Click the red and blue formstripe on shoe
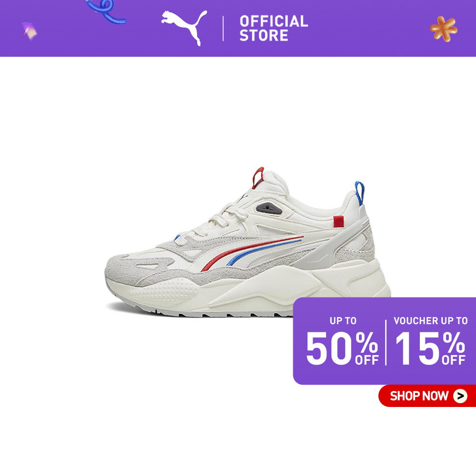The width and height of the screenshot is (476, 476). click(x=252, y=254)
